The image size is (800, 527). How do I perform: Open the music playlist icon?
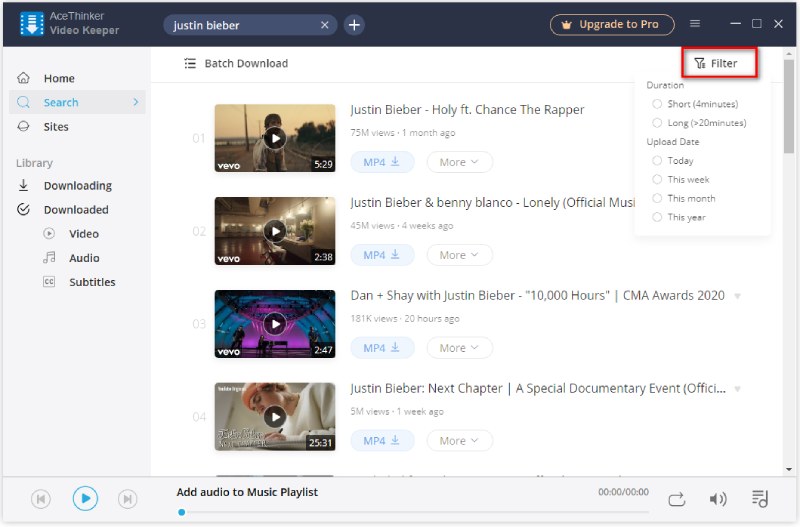coord(760,498)
